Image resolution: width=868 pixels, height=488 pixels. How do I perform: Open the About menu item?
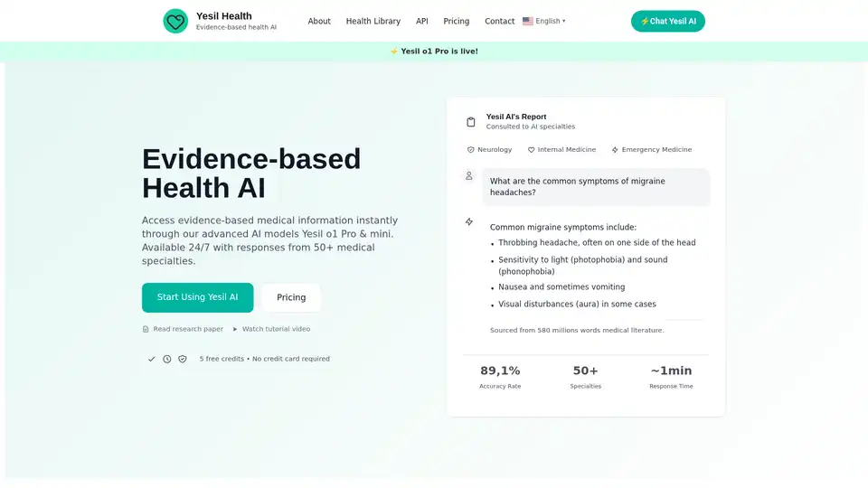[x=319, y=21]
